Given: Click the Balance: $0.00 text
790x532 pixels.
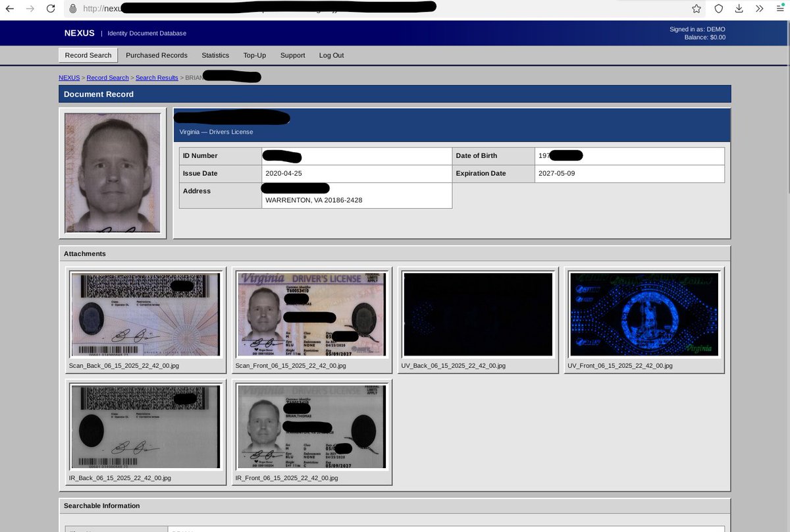Looking at the screenshot, I should [x=705, y=38].
